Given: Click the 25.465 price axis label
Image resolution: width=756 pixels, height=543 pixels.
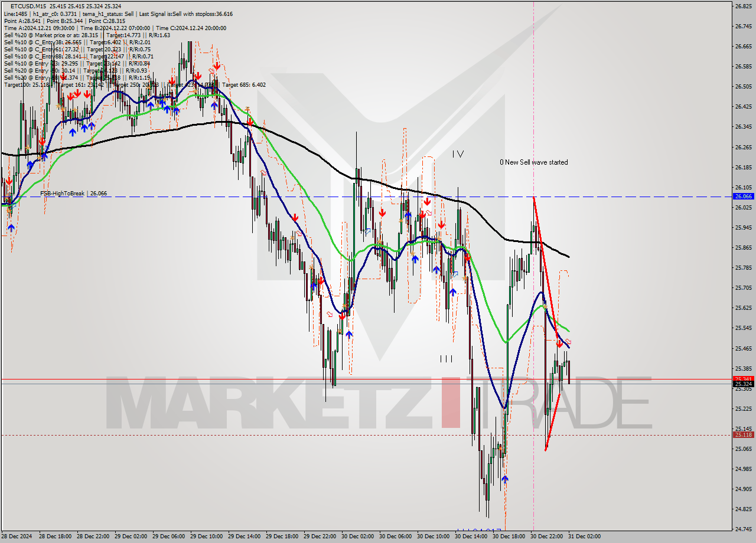Looking at the screenshot, I should [742, 349].
